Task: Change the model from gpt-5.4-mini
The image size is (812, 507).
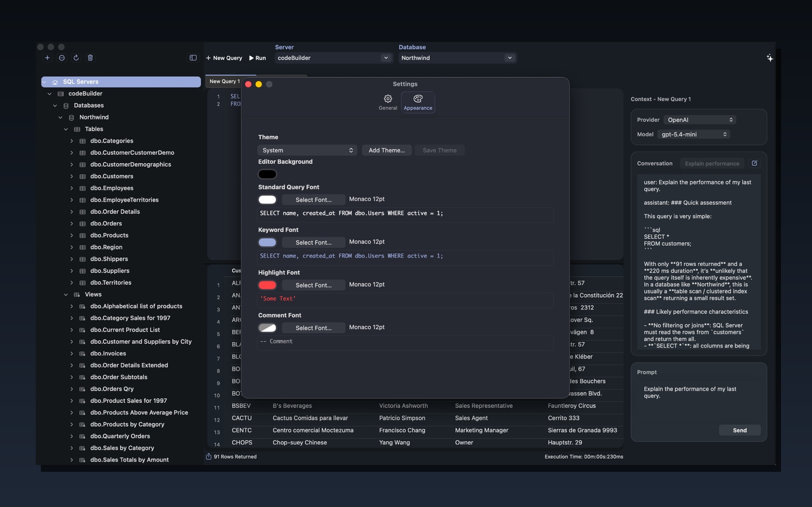Action: tap(694, 134)
